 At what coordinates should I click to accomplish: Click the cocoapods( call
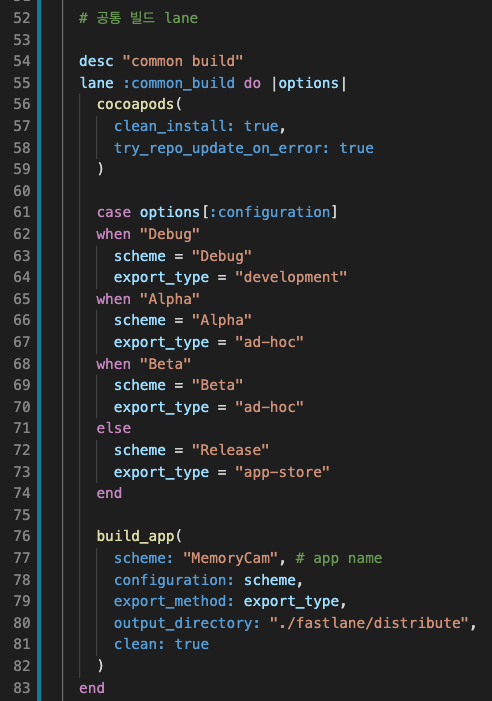(139, 104)
